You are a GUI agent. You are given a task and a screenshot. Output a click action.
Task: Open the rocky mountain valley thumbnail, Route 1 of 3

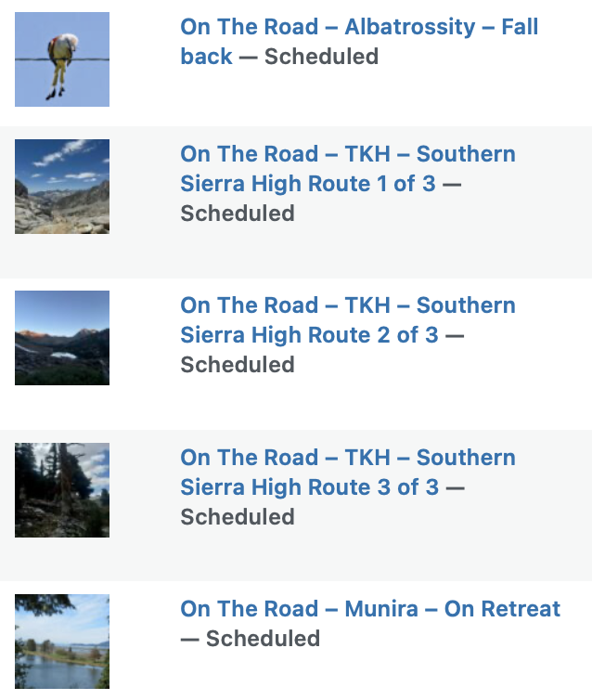point(62,187)
